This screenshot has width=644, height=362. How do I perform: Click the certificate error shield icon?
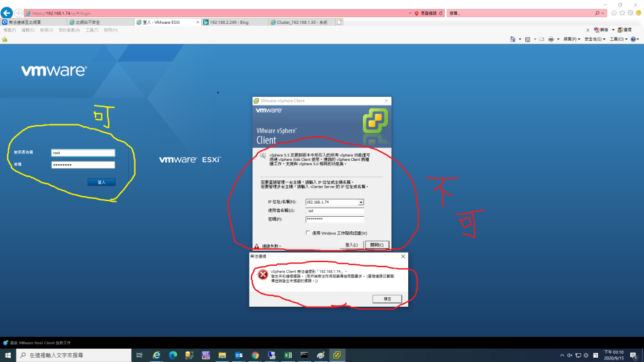coord(416,13)
